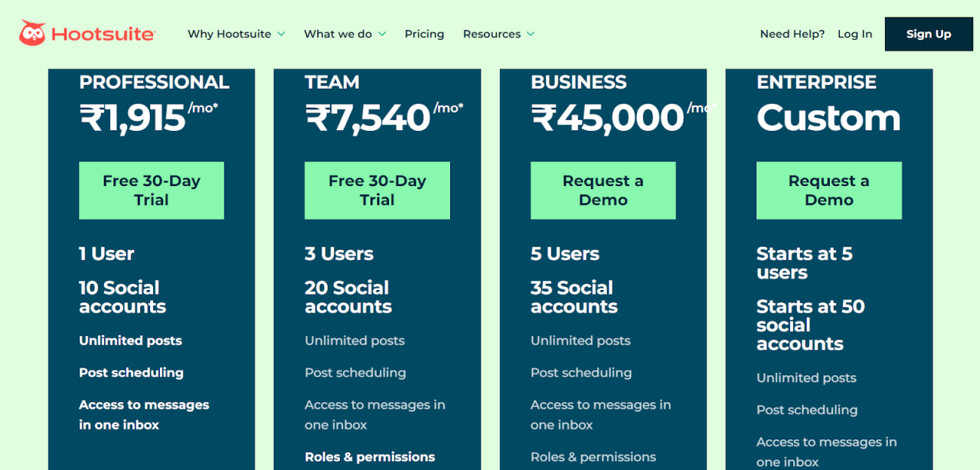
Task: Select the Pricing menu item
Action: pos(424,34)
